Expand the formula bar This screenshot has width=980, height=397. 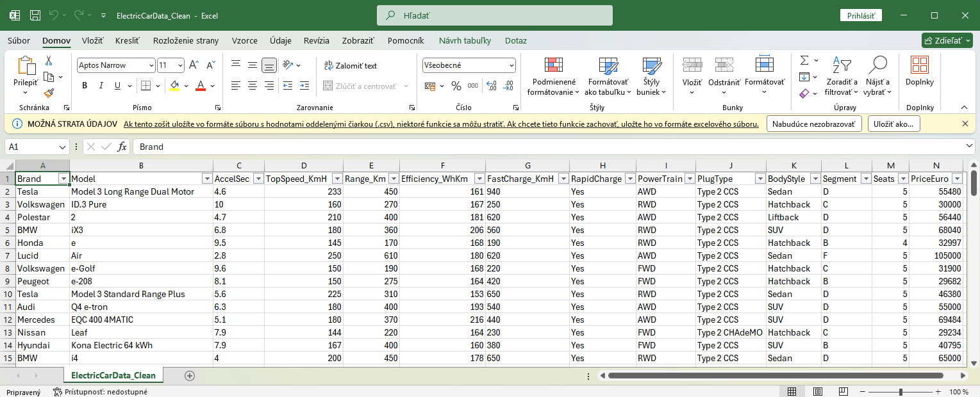[969, 147]
